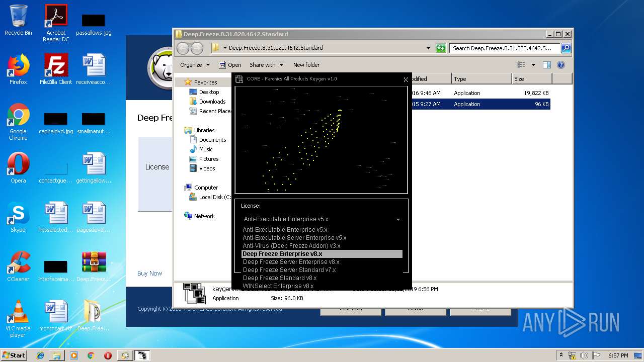Click New folder in toolbar
Screen dimensions: 644x362
click(306, 65)
